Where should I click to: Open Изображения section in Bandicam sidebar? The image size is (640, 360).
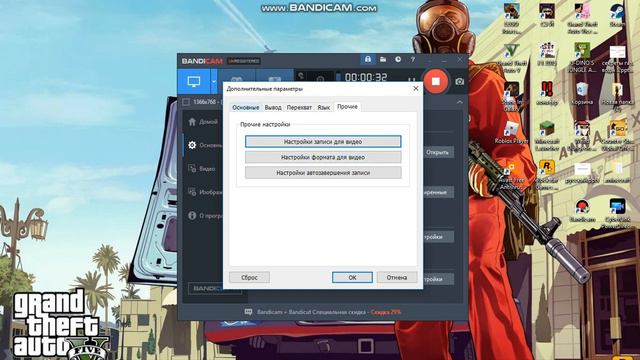(205, 192)
